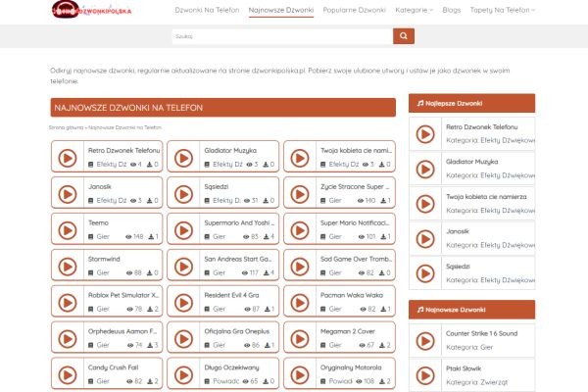Open the Tapety Na Telefon dropdown

click(x=501, y=9)
